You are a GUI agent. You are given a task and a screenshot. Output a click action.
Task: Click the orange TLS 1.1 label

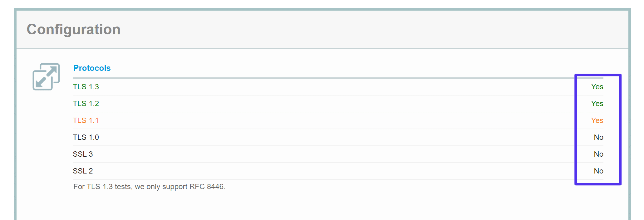point(86,120)
